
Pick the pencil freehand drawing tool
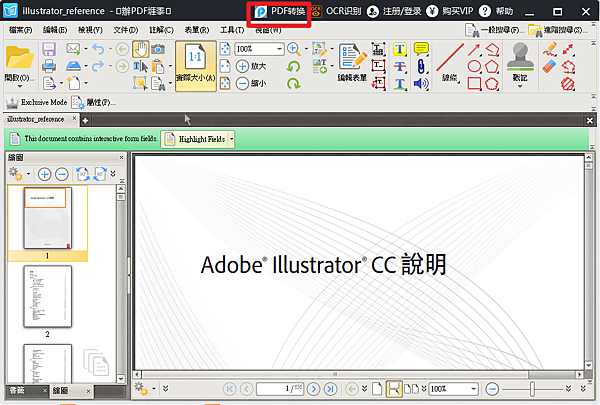(x=549, y=49)
